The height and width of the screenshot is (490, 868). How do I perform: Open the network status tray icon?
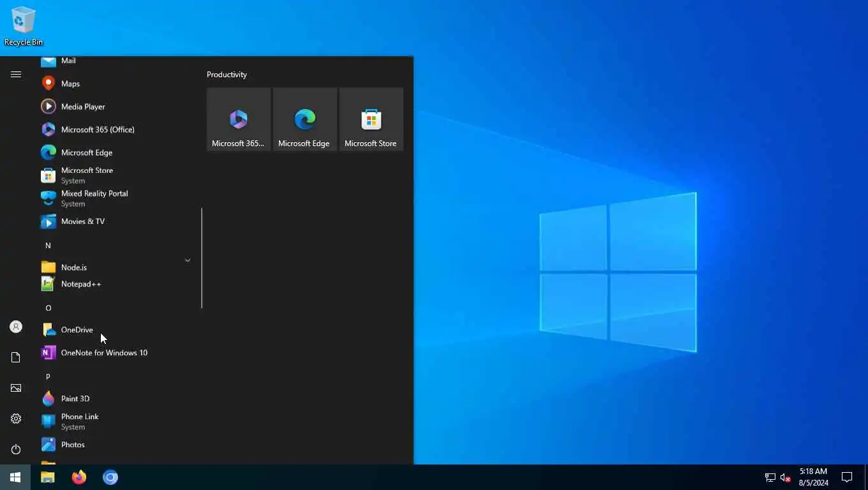pos(770,477)
